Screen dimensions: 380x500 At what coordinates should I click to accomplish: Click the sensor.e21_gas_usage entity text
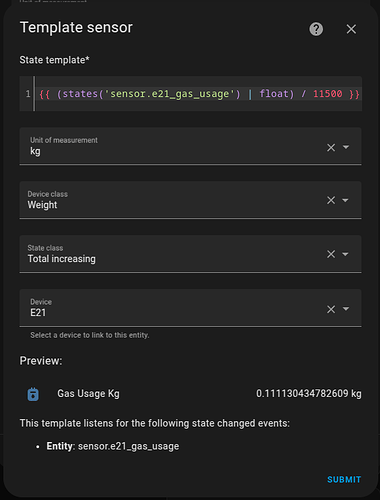pos(128,446)
